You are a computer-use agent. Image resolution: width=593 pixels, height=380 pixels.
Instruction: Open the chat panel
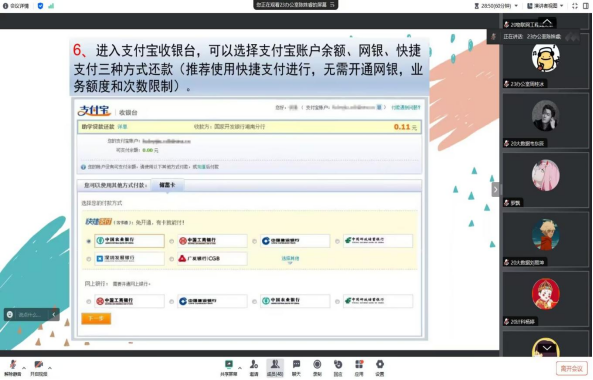pyautogui.click(x=296, y=368)
